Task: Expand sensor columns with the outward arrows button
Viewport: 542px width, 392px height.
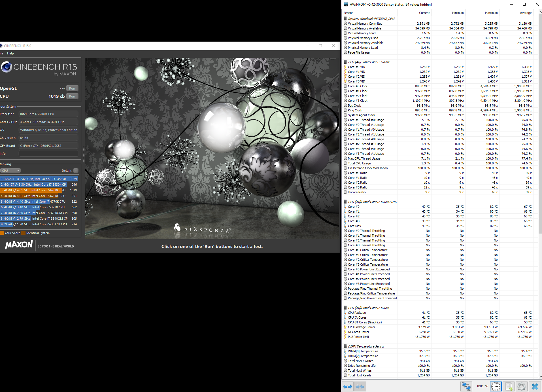Action: (348, 386)
